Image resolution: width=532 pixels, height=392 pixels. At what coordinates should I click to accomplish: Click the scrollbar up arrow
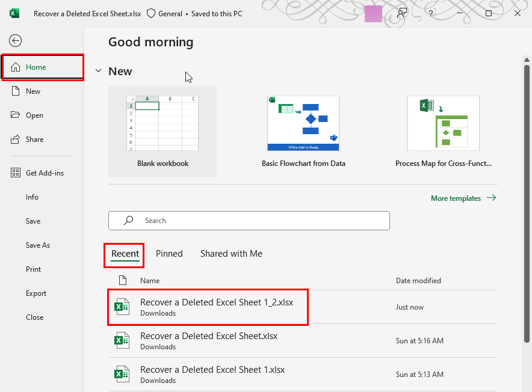[x=527, y=60]
